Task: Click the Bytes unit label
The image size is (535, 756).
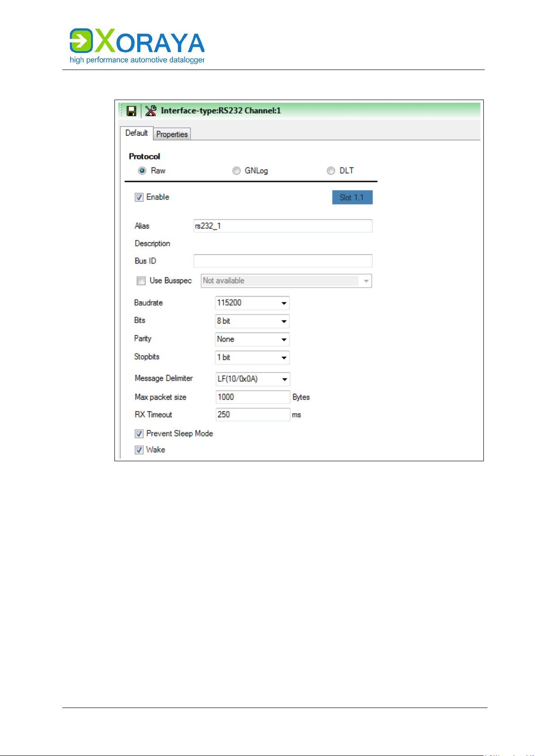Action: (x=301, y=398)
